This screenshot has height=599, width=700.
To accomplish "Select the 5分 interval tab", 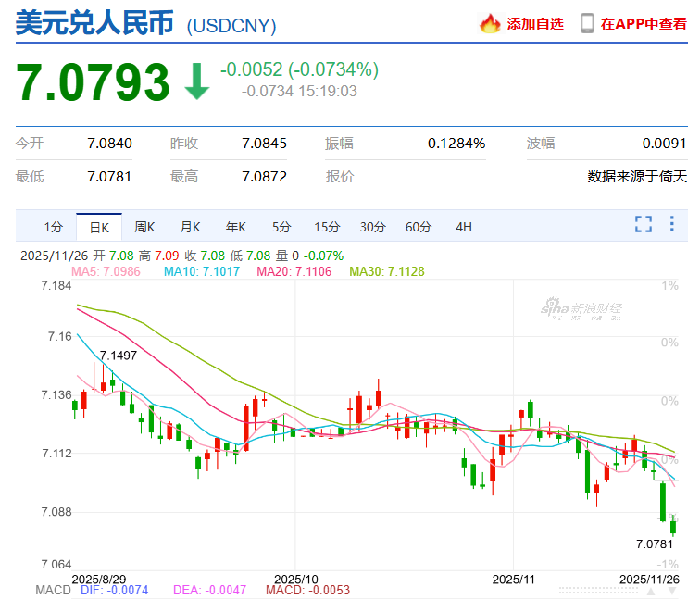I will (281, 227).
